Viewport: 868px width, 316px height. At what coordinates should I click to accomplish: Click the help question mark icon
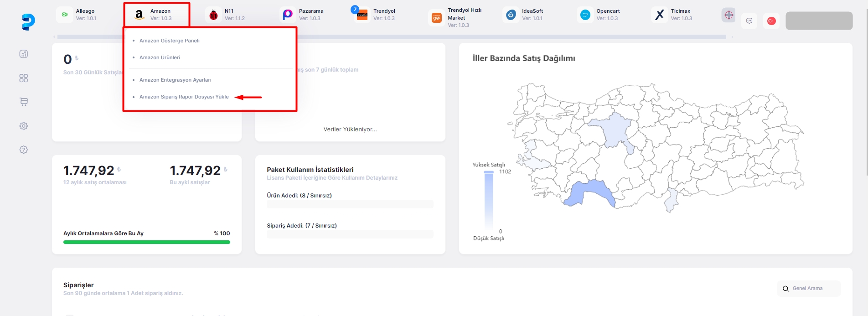click(x=24, y=150)
